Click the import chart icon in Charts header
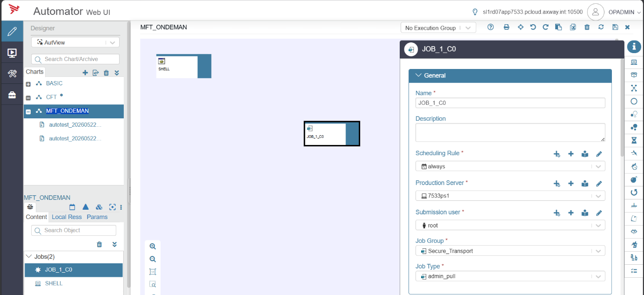The width and height of the screenshot is (644, 295). coord(95,73)
